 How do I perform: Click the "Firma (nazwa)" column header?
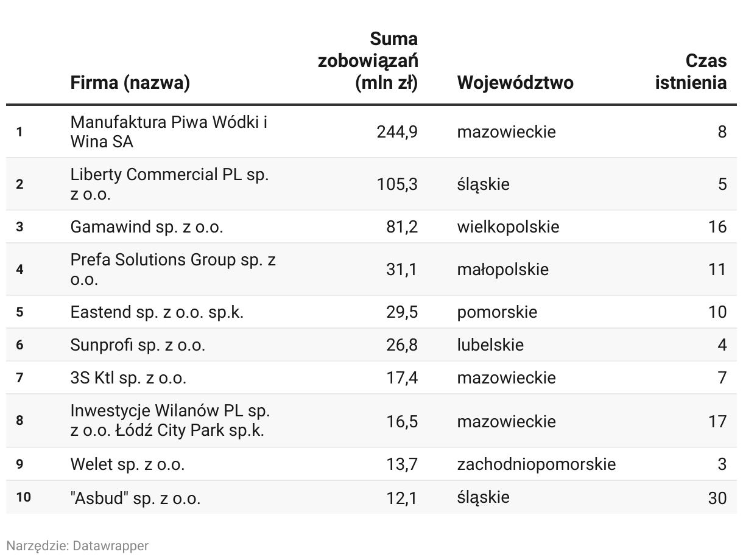coord(130,82)
